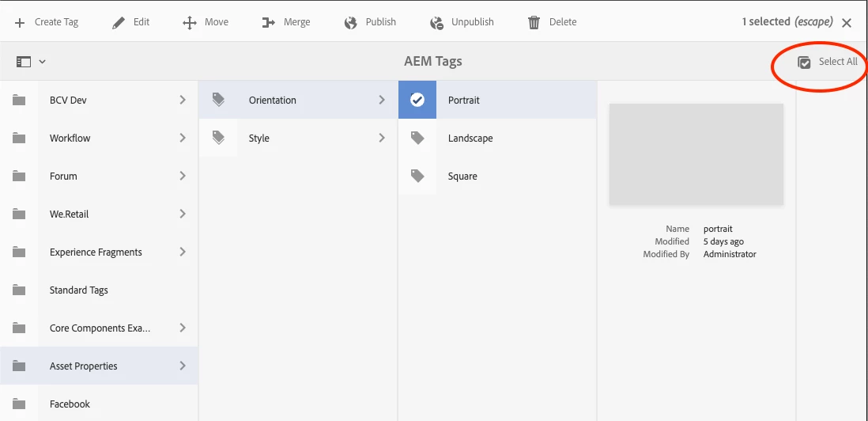Expand the Style chevron
The height and width of the screenshot is (421, 868).
point(382,138)
